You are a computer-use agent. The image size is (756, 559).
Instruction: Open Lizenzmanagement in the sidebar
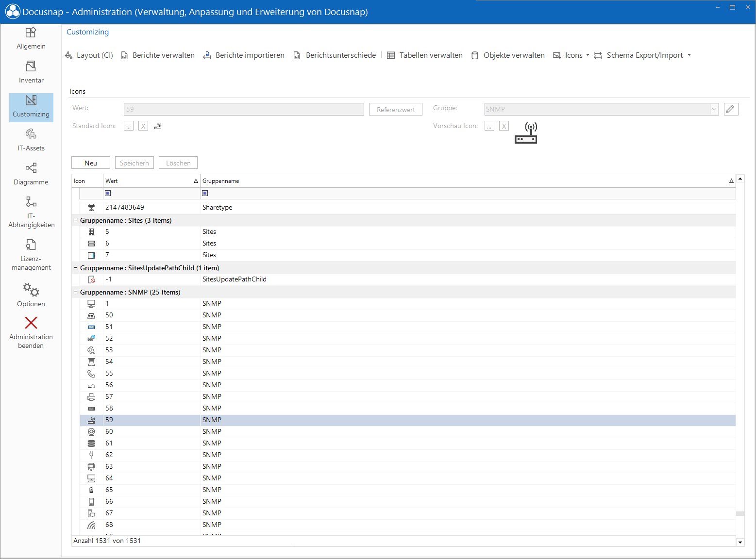click(31, 255)
